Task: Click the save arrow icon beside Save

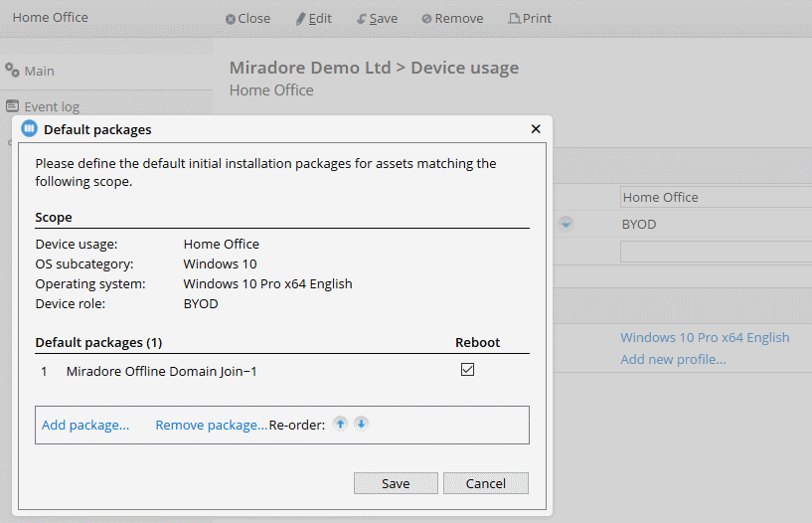Action: coord(362,19)
